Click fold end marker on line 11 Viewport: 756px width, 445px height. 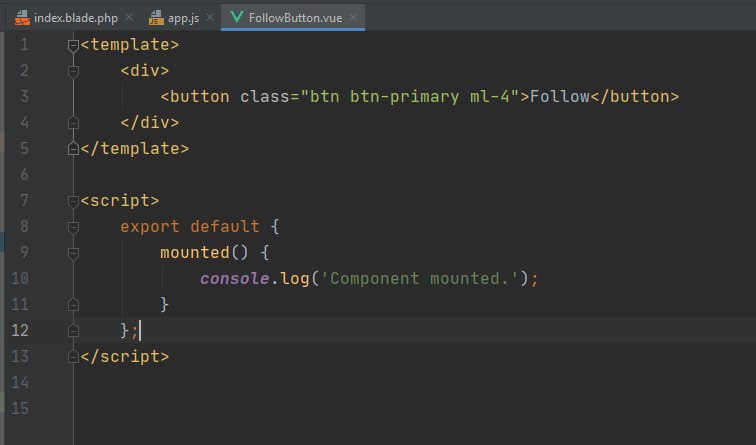pyautogui.click(x=73, y=305)
